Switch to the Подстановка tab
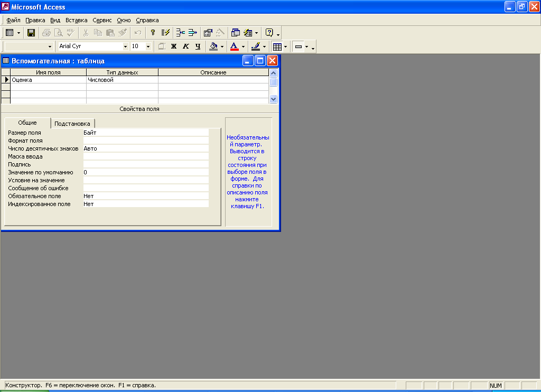 (x=72, y=124)
